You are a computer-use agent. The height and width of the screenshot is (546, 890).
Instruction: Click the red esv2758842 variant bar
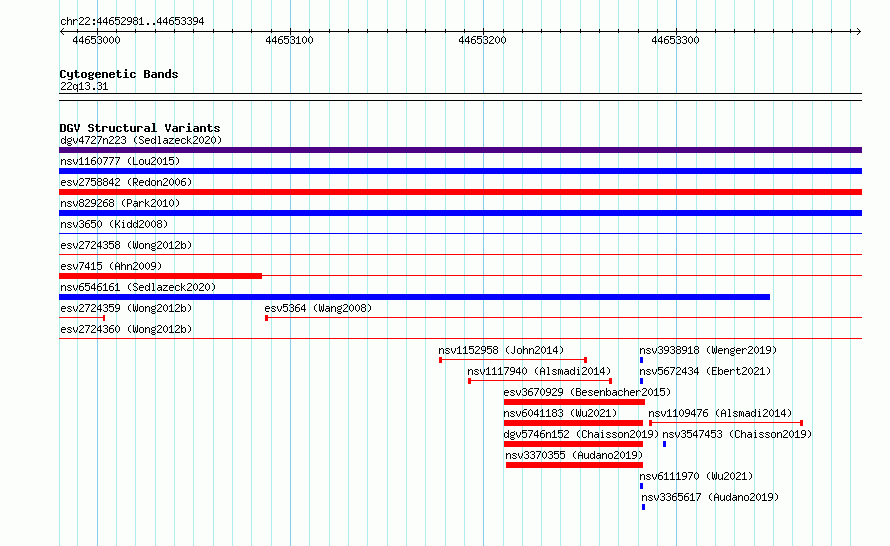coord(460,192)
